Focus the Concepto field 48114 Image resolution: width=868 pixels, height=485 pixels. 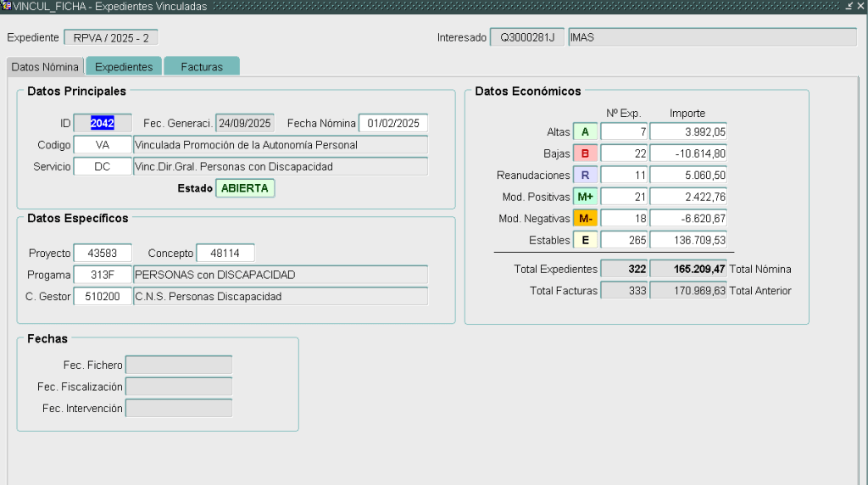[x=225, y=254]
